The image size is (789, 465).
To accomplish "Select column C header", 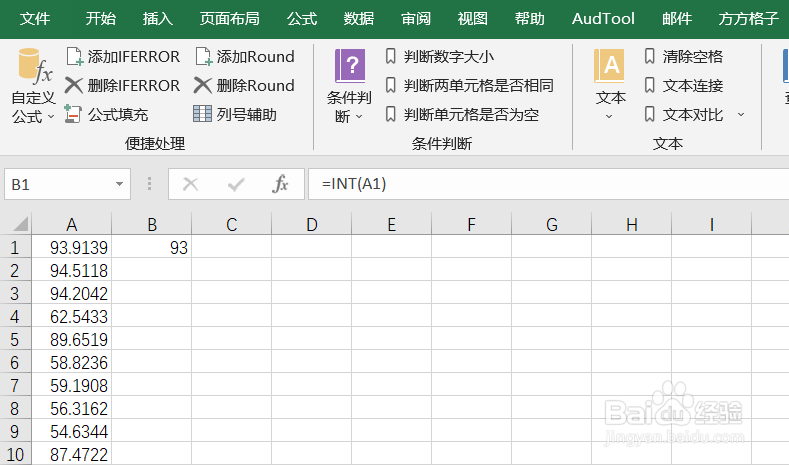I will [x=231, y=224].
